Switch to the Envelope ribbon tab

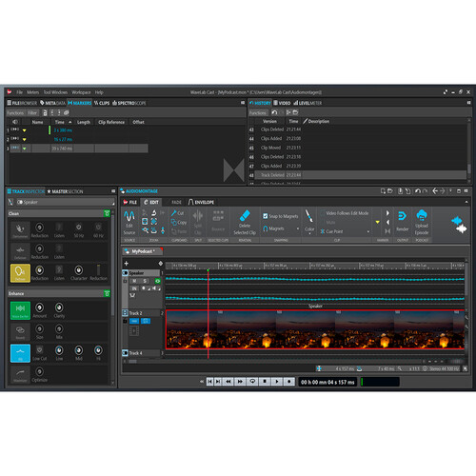click(x=201, y=202)
